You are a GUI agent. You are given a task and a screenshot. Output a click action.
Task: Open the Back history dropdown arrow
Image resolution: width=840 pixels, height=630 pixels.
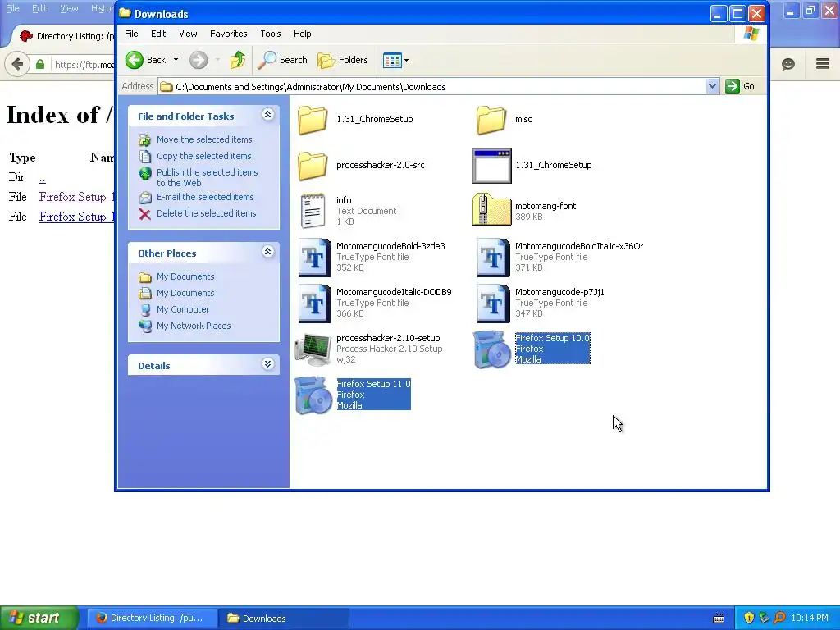176,60
